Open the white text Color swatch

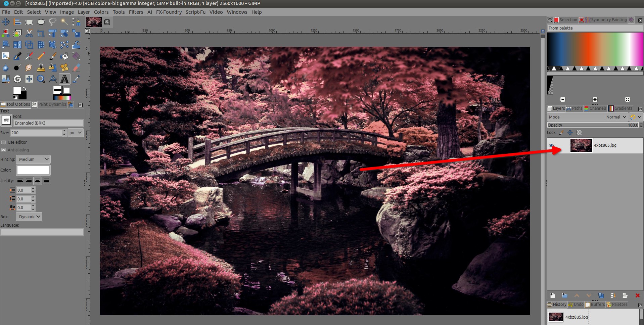tap(33, 170)
